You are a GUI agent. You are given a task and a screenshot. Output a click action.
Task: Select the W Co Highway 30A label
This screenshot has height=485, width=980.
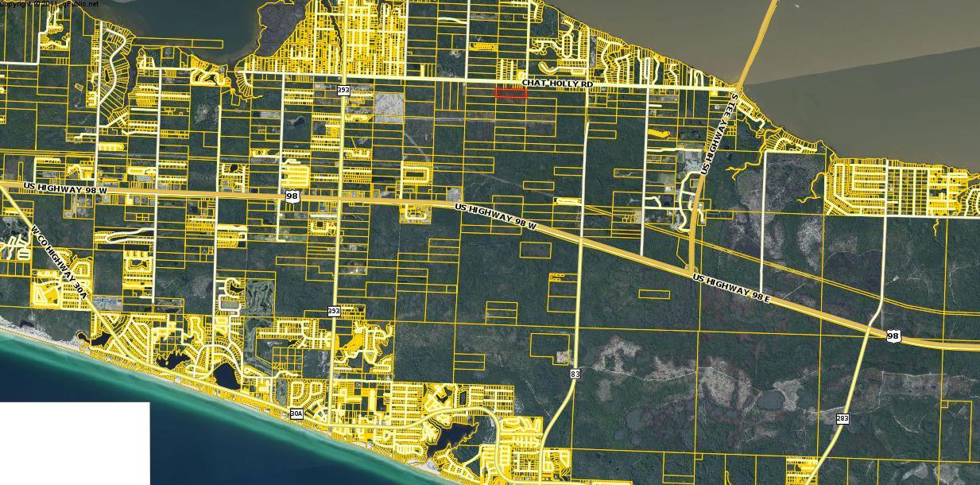coord(60,264)
